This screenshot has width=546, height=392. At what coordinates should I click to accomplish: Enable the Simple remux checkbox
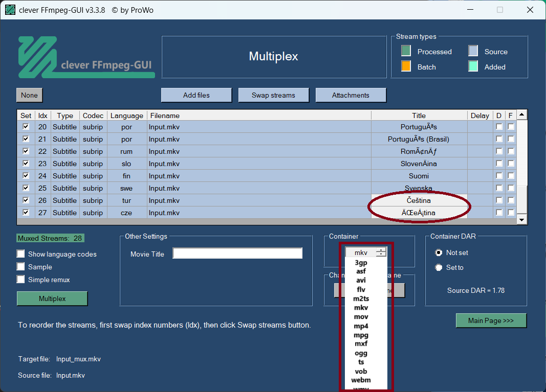pyautogui.click(x=21, y=280)
